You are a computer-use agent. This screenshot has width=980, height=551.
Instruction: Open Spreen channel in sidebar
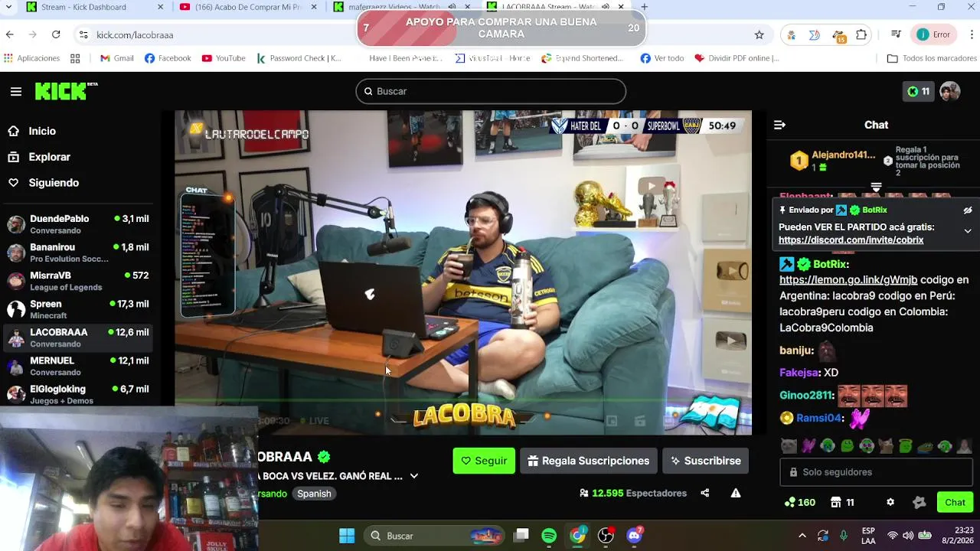(x=78, y=309)
